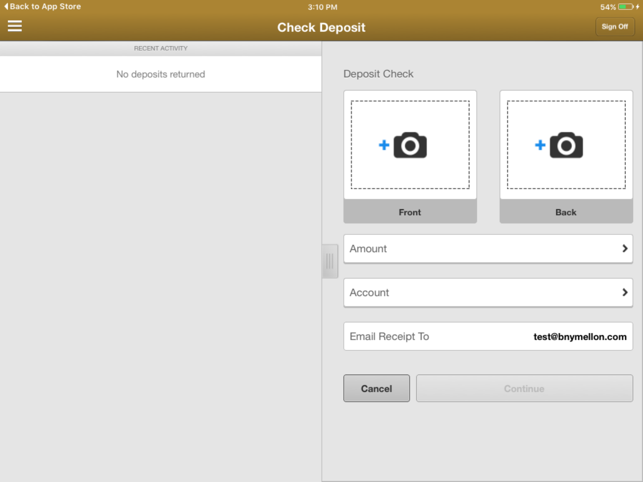Click the 'No deposits returned' row
The image size is (643, 482).
click(160, 74)
